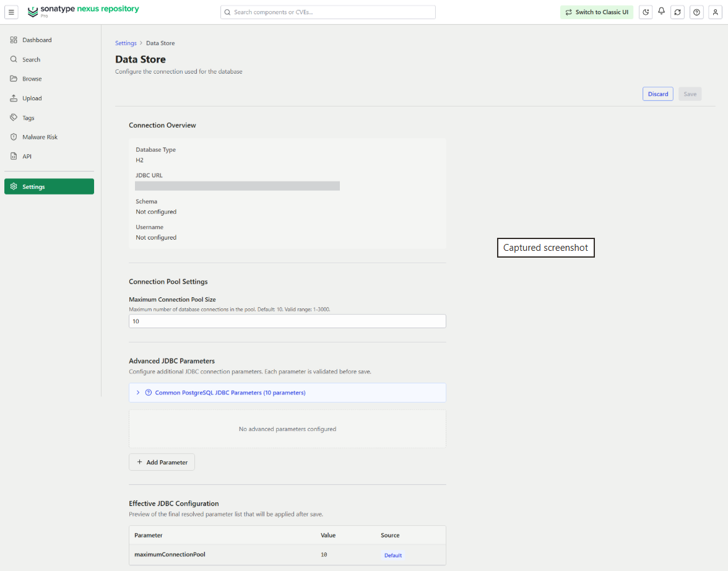Screen dimensions: 728x571
Task: Click the Search components or CVEs field
Action: pyautogui.click(x=328, y=12)
